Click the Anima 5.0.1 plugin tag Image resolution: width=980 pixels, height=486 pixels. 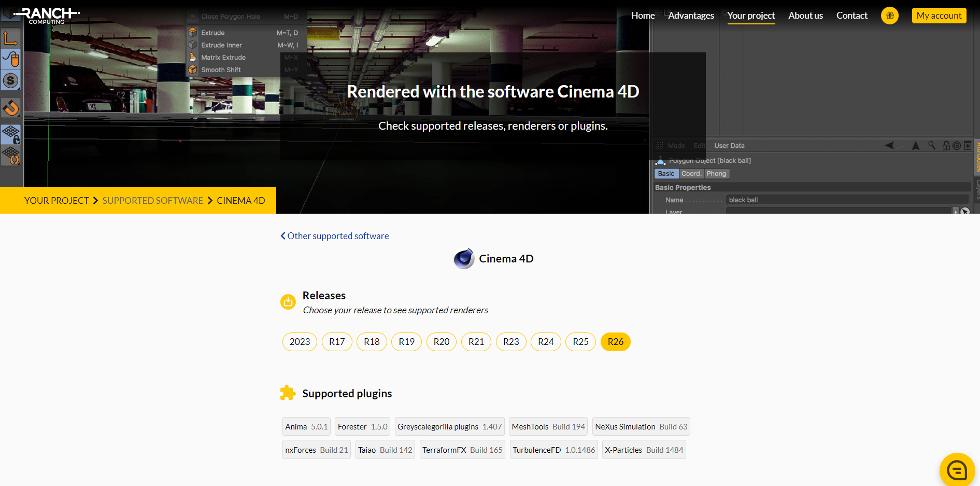(x=306, y=426)
